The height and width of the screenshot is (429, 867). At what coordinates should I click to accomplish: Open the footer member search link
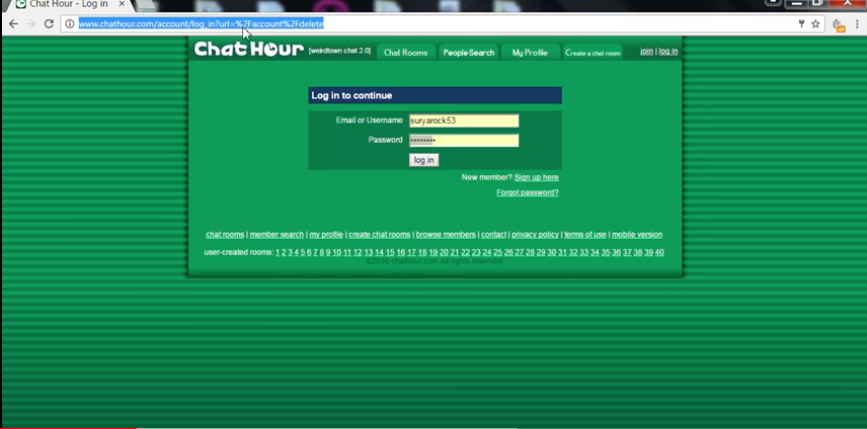tap(276, 234)
